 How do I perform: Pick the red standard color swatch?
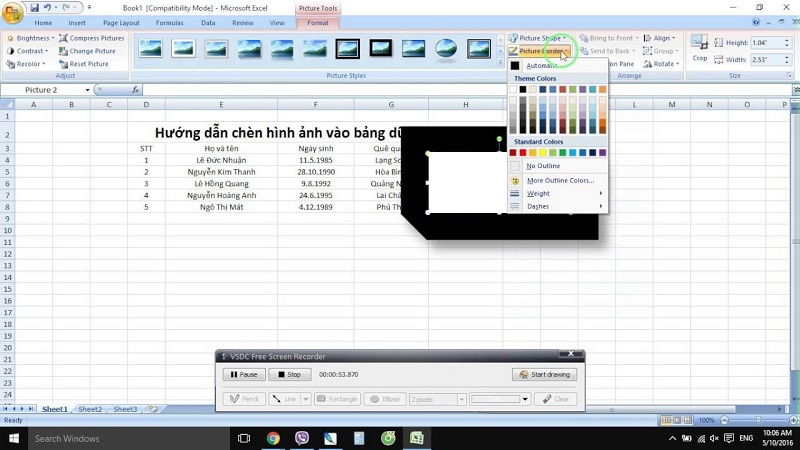point(523,153)
